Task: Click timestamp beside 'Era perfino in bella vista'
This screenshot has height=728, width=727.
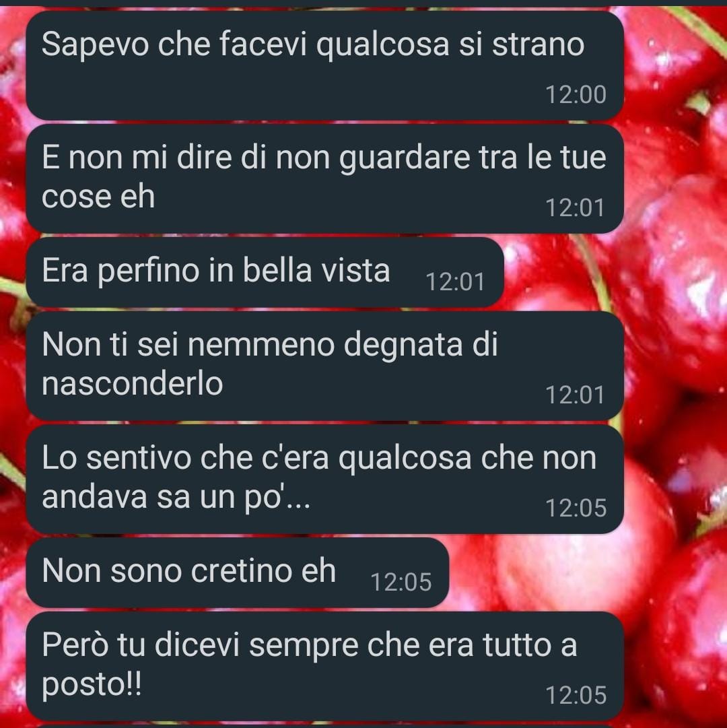Action: click(x=455, y=282)
